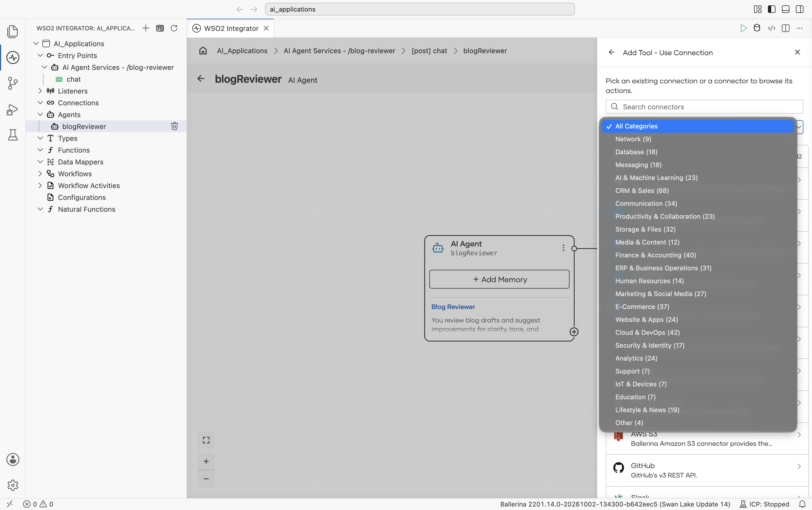Viewport: 812px width, 510px height.
Task: Collapse the Entry Points tree node
Action: (x=40, y=55)
